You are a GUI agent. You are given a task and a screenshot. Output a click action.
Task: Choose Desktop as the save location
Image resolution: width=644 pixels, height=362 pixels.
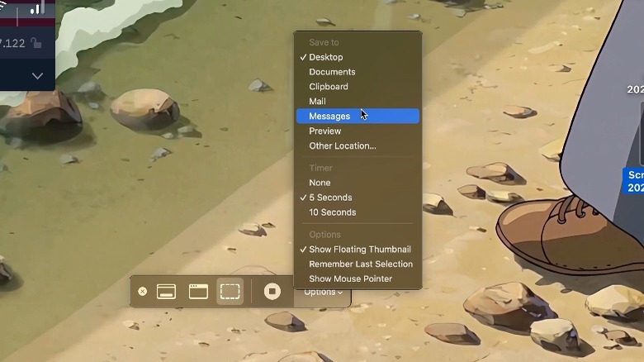click(325, 57)
